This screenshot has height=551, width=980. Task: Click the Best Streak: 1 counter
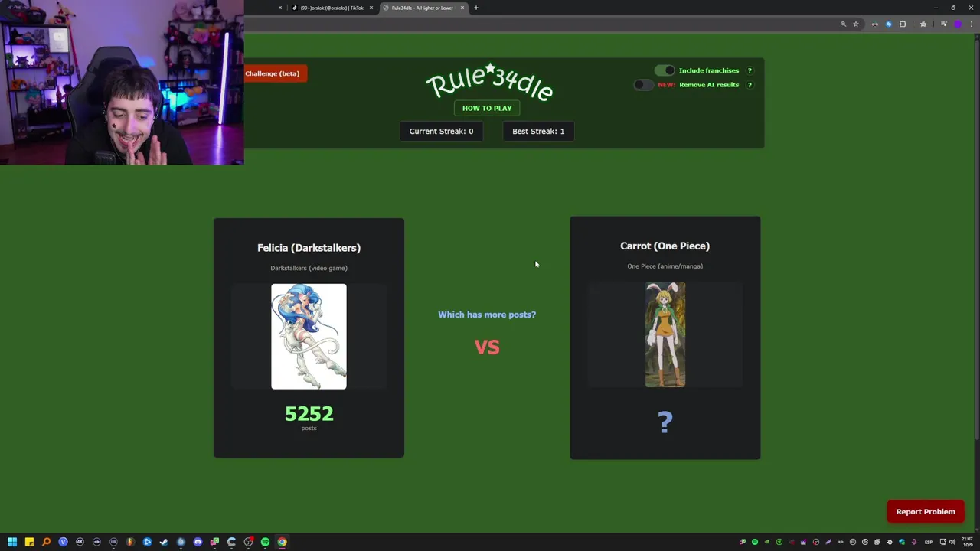pos(538,131)
